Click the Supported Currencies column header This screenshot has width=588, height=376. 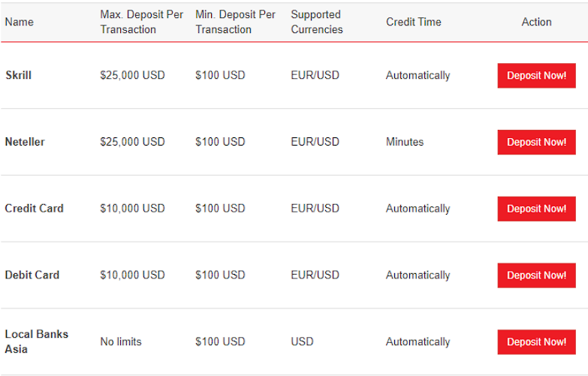point(317,22)
